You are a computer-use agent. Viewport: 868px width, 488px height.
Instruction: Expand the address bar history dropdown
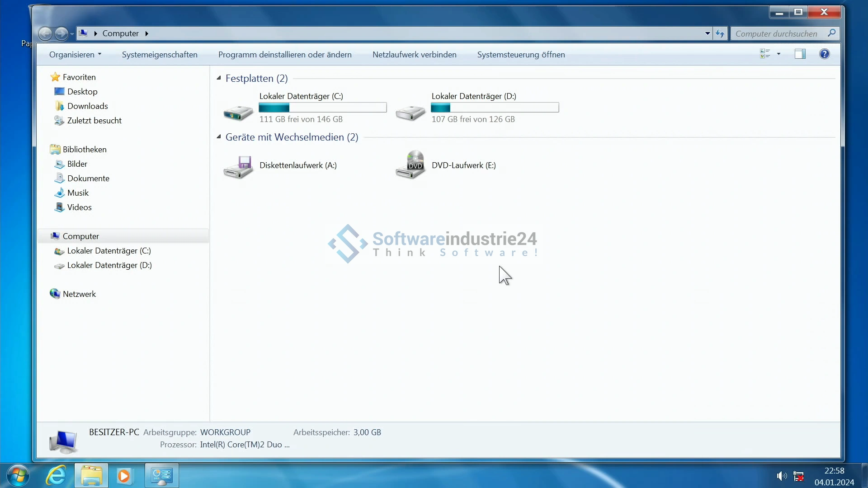pos(708,33)
